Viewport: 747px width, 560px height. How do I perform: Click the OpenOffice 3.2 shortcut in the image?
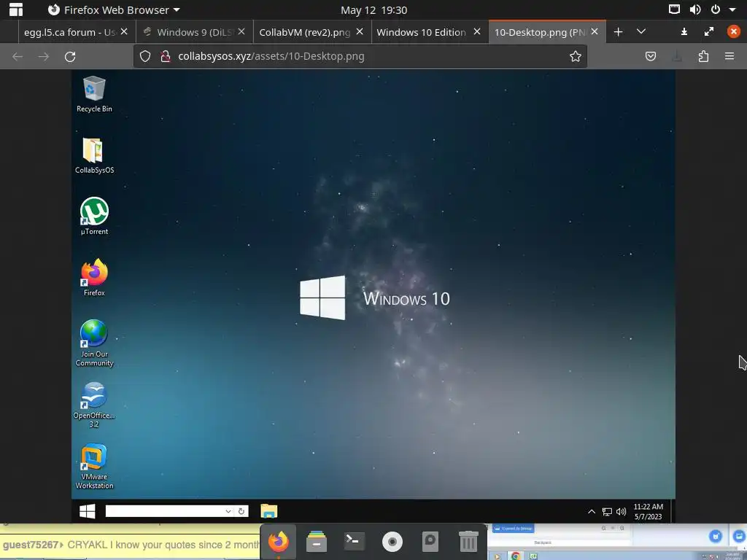pyautogui.click(x=94, y=405)
